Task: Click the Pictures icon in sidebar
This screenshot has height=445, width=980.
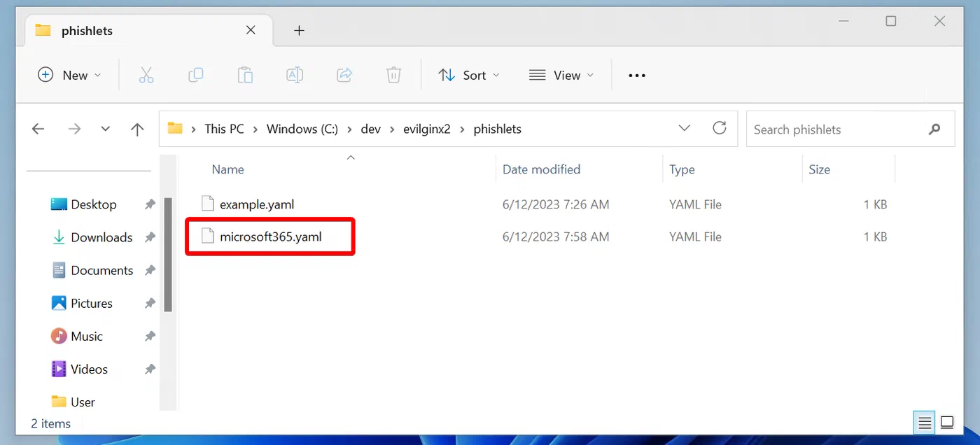Action: (x=59, y=303)
